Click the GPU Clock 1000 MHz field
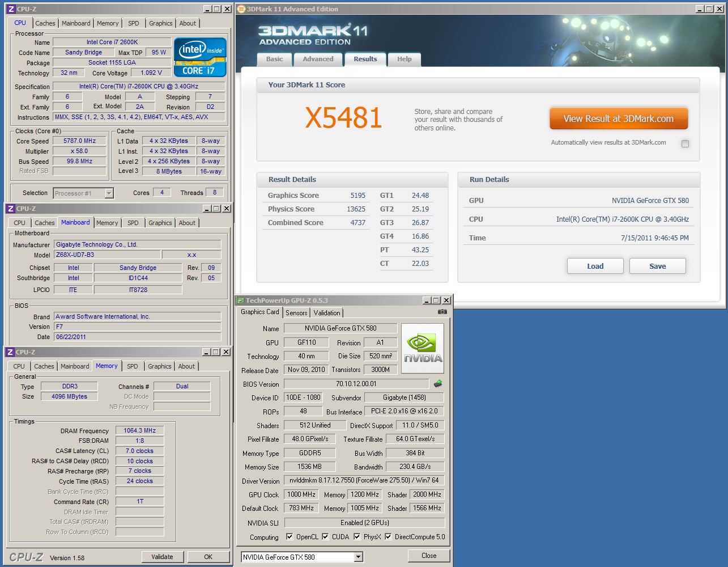 point(301,494)
